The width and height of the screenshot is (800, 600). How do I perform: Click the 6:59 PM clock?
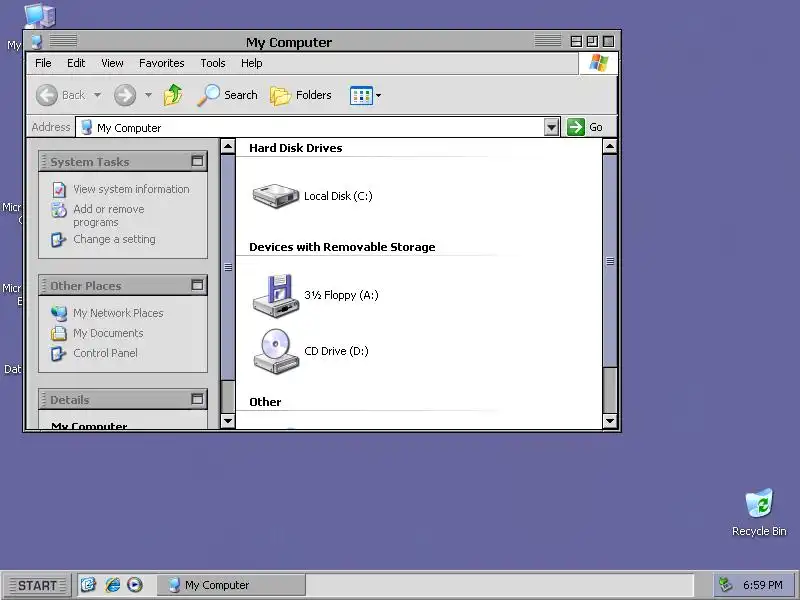pyautogui.click(x=762, y=585)
